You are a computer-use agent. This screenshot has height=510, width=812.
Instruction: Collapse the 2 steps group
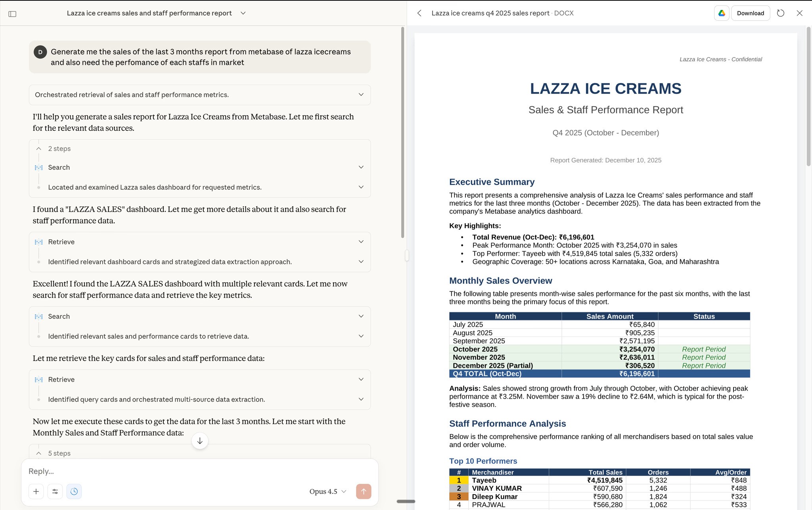click(x=39, y=149)
